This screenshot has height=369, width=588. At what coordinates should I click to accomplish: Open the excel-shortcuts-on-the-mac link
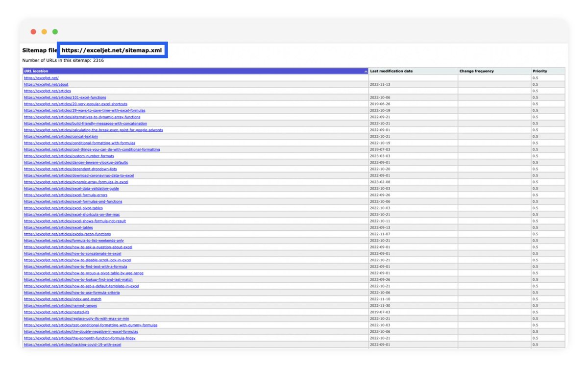click(72, 215)
